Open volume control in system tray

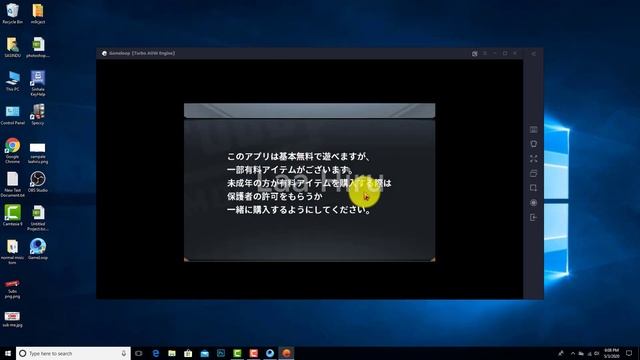click(x=596, y=353)
